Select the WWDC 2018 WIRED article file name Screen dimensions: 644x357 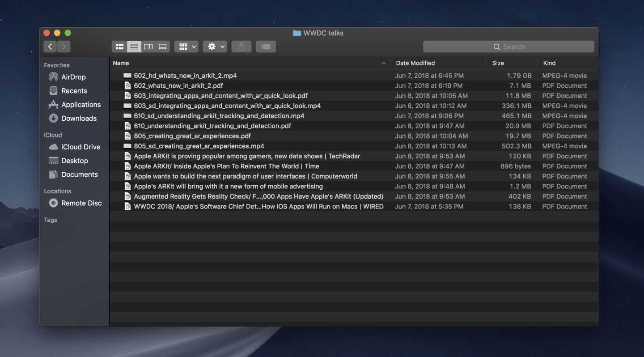click(x=258, y=206)
